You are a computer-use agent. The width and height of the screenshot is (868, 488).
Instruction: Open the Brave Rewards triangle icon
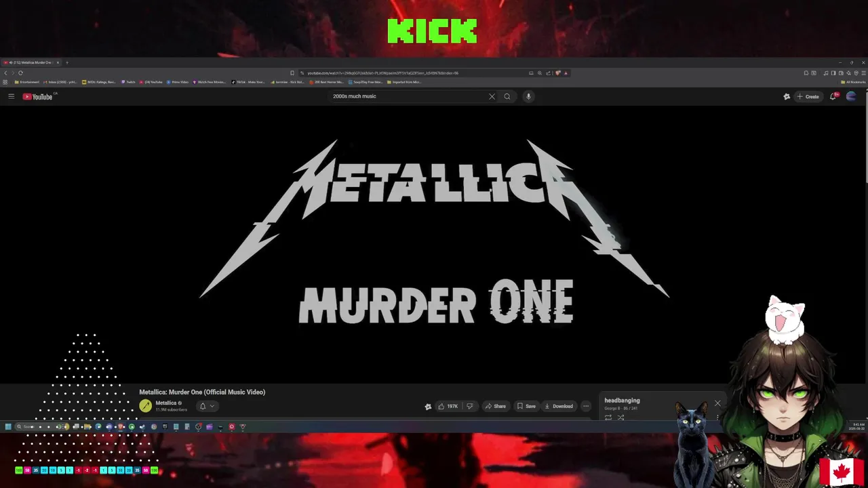[x=566, y=73]
